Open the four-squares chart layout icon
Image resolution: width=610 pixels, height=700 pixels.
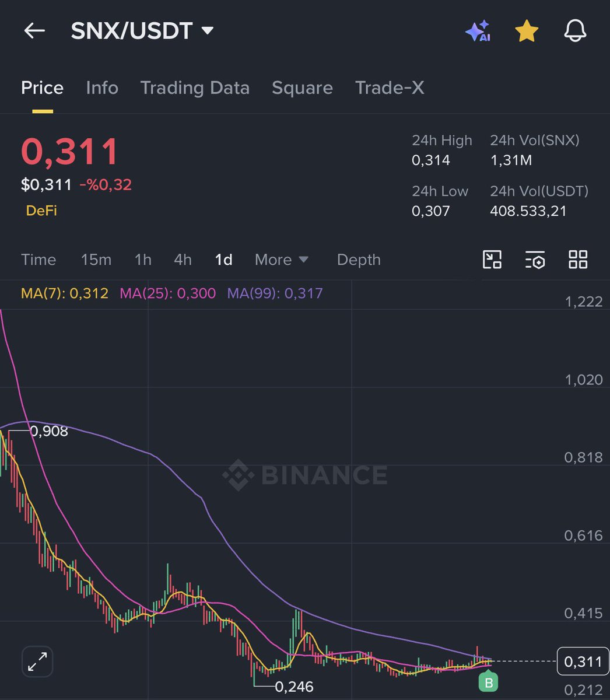pos(578,260)
